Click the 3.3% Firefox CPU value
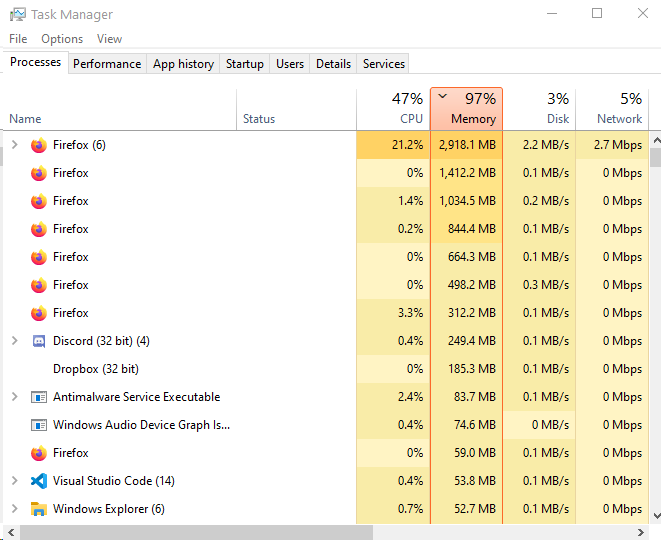 [x=410, y=313]
